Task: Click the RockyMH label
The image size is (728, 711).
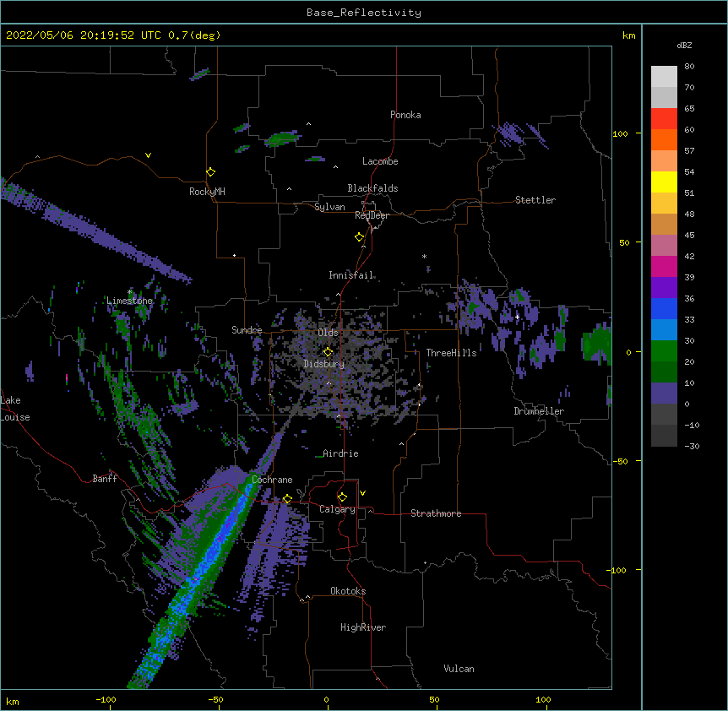Action: [207, 192]
